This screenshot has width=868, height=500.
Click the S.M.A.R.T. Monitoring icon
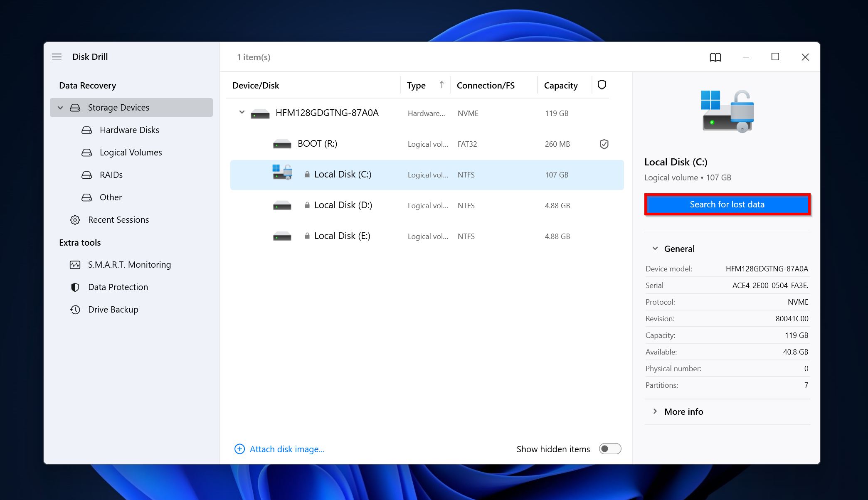(x=74, y=264)
